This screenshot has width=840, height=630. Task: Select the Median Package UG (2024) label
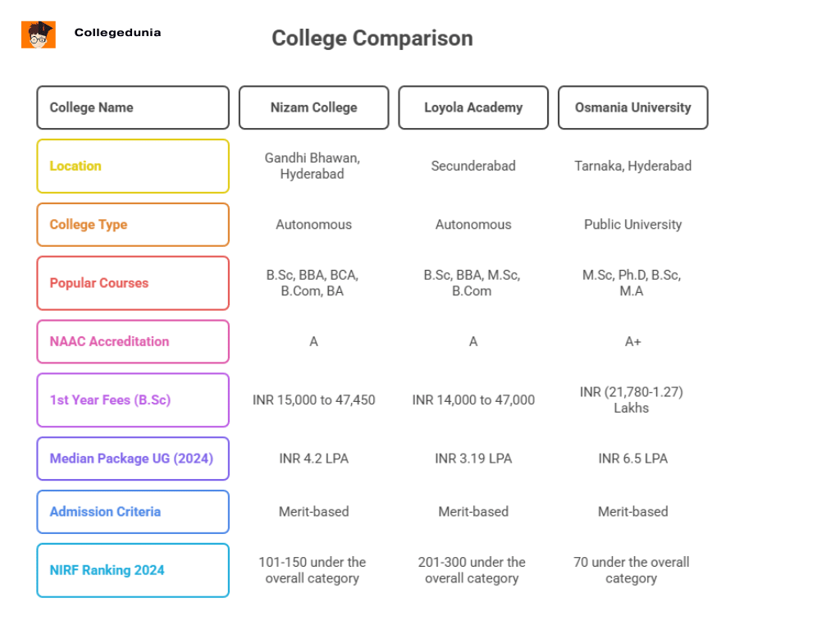(x=132, y=459)
